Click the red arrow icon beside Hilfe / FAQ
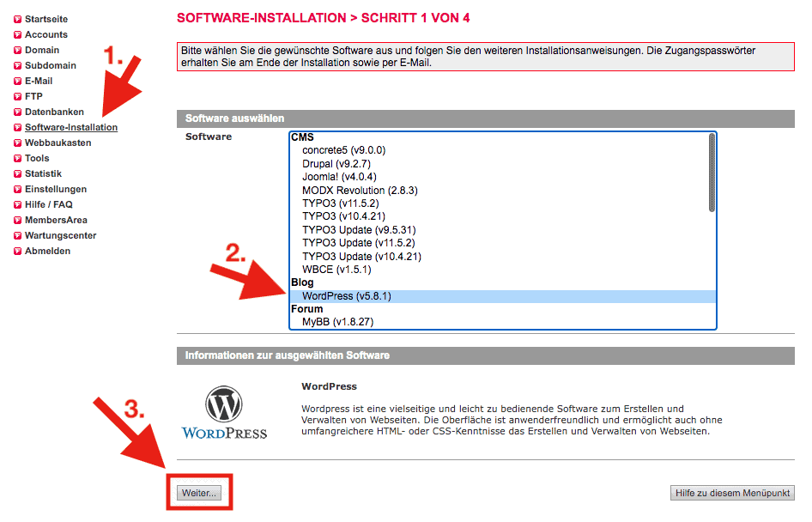This screenshot has height=522, width=812. (x=18, y=205)
